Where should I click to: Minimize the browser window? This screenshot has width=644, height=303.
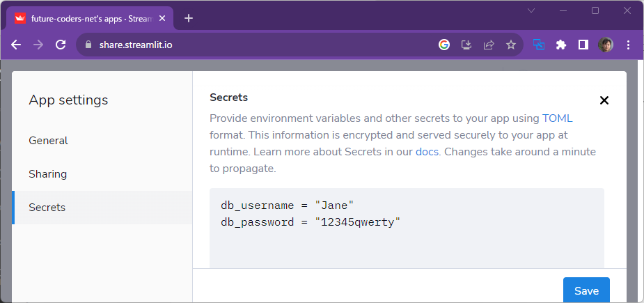click(563, 10)
